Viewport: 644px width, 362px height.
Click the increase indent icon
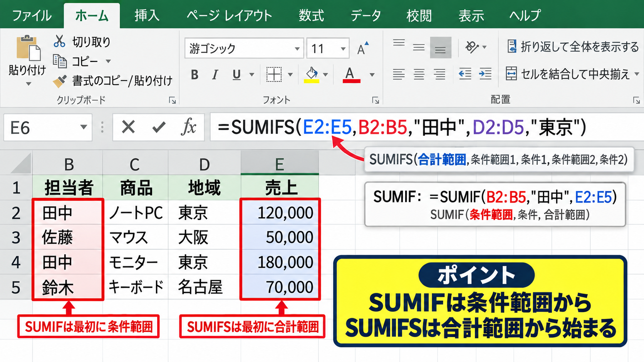coord(485,73)
